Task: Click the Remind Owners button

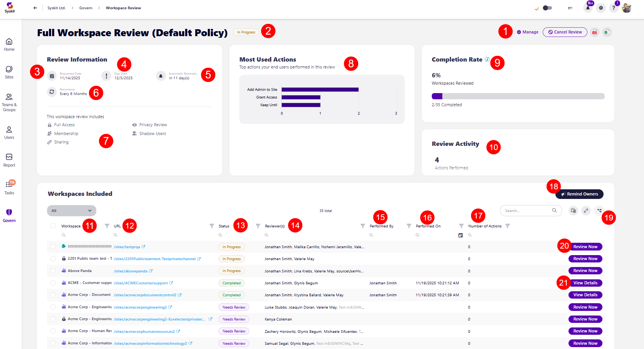Action: 579,194
